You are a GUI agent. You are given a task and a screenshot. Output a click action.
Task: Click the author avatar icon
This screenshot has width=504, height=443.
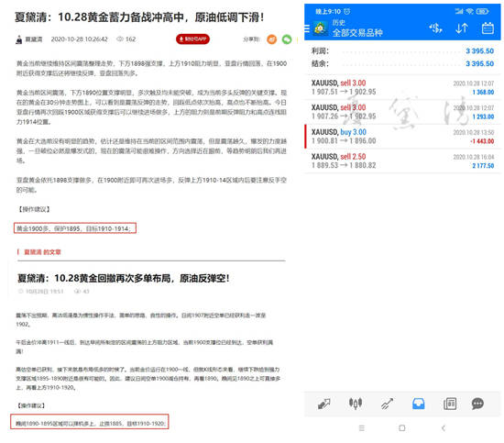(19, 39)
